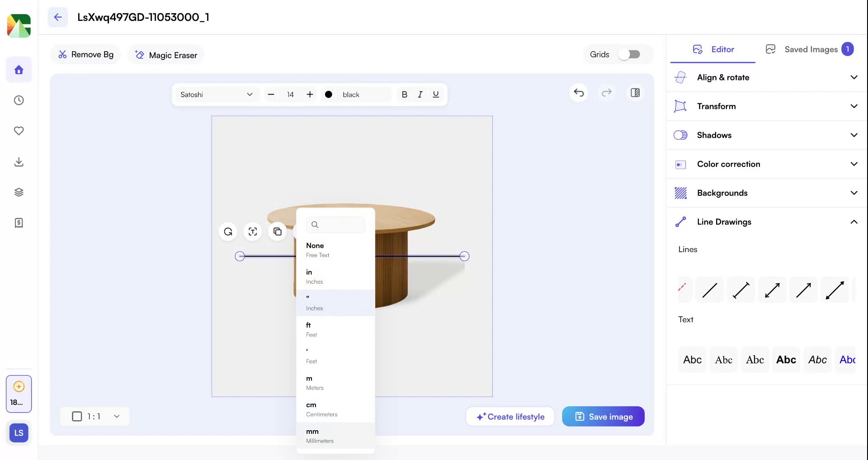868x460 pixels.
Task: Click the Create lifestyle button
Action: click(x=510, y=416)
